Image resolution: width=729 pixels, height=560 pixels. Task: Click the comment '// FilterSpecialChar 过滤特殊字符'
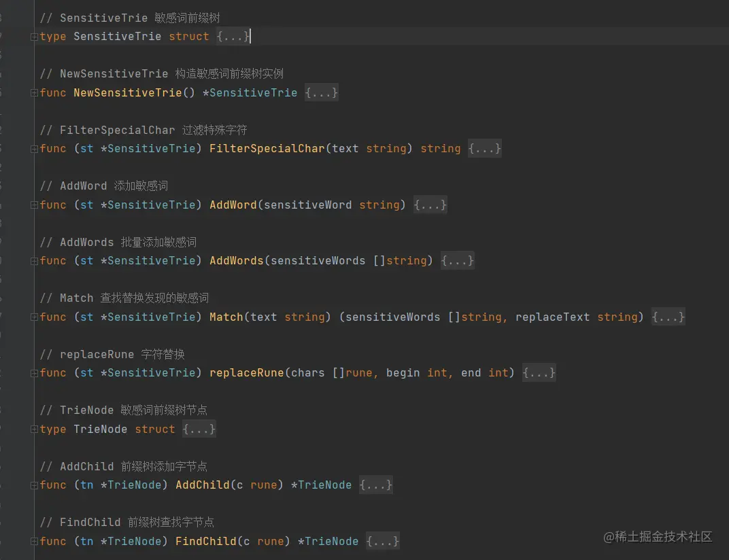point(143,130)
